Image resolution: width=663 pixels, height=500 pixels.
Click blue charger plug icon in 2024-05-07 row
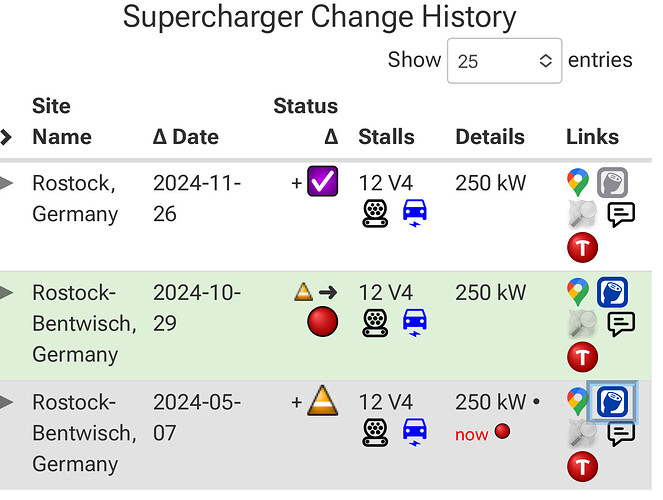point(612,402)
